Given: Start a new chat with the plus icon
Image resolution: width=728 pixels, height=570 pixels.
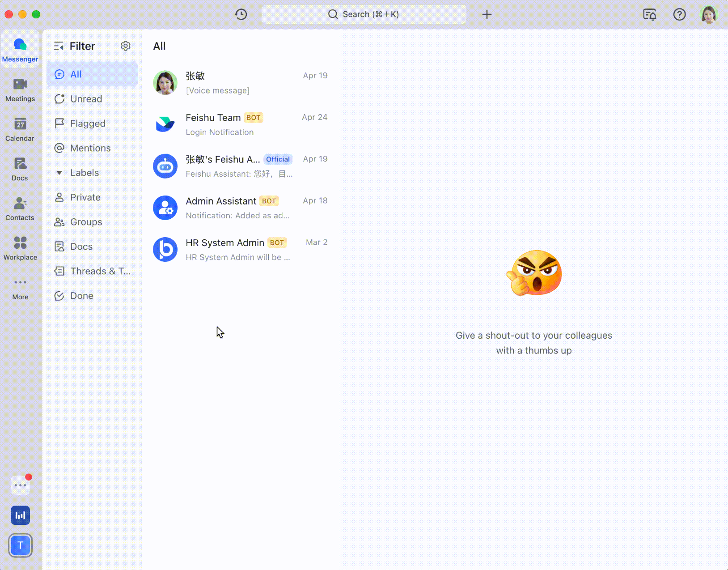Looking at the screenshot, I should [x=487, y=14].
